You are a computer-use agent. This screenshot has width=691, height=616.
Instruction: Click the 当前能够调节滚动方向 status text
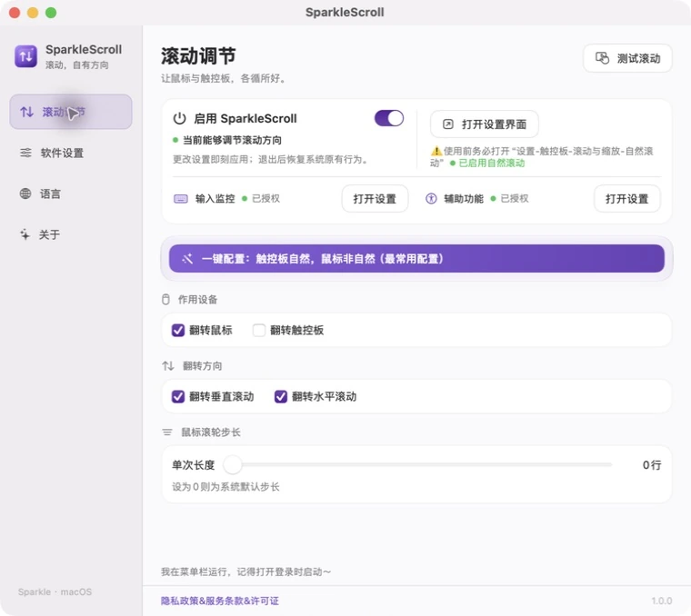232,140
